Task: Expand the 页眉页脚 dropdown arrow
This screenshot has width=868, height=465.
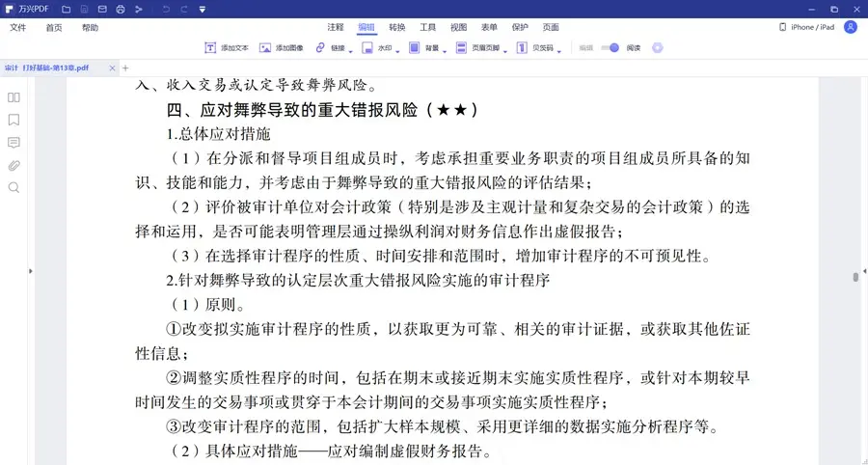Action: 504,51
